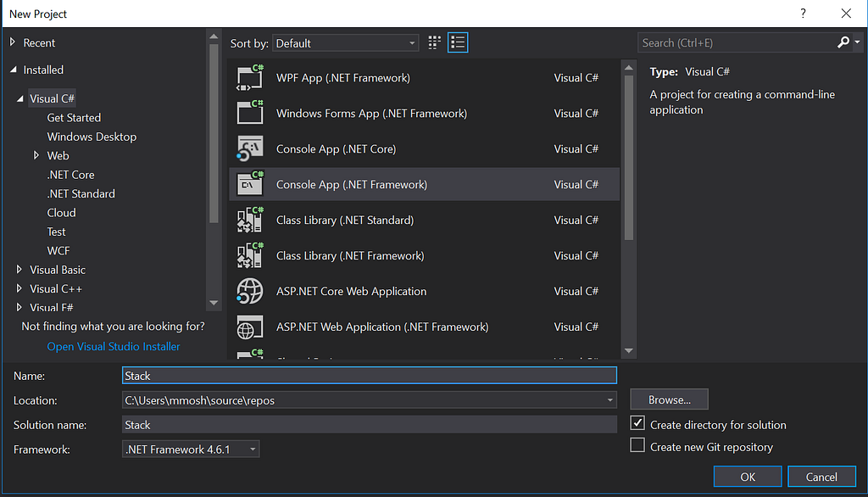Select Test category
868x497 pixels.
pyautogui.click(x=56, y=232)
